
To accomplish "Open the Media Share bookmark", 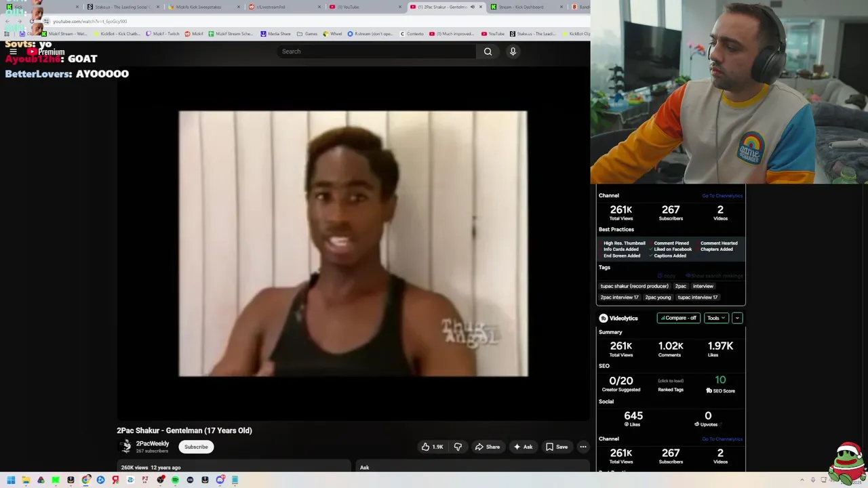I will [275, 33].
